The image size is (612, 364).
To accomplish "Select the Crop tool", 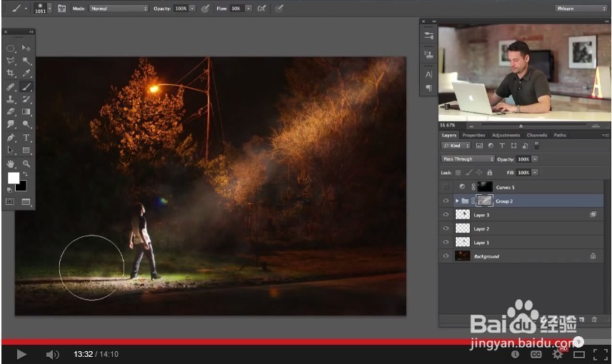I will pos(11,73).
